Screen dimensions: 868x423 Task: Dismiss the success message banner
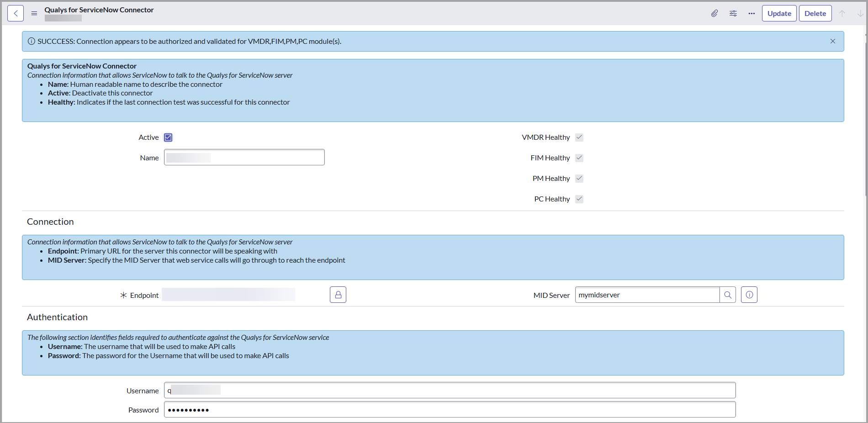[833, 41]
